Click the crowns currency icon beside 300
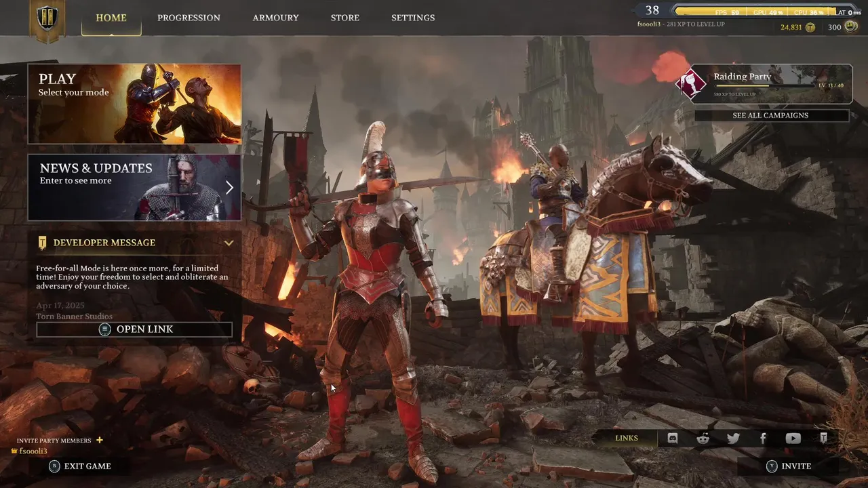Image resolution: width=868 pixels, height=488 pixels. (x=851, y=26)
